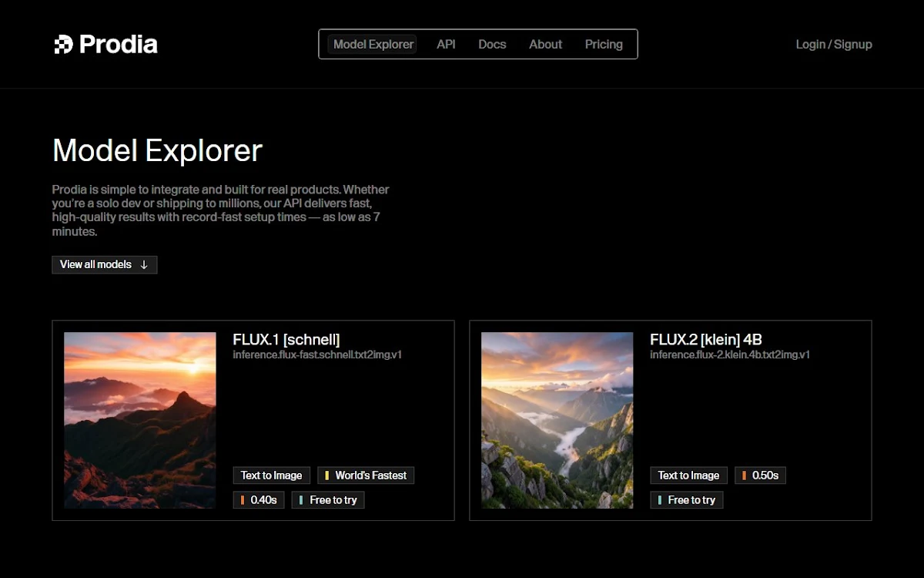The image size is (924, 578).
Task: Open the About page
Action: 545,44
